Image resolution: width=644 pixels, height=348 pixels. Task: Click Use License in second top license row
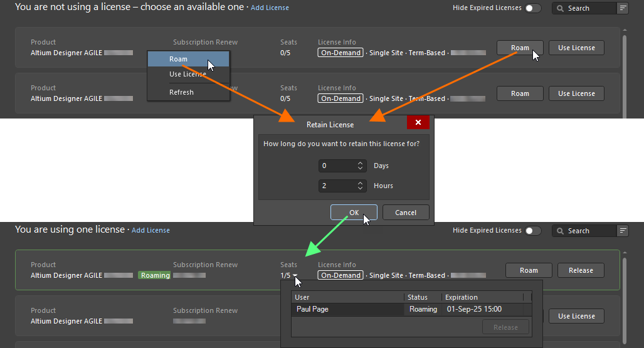(x=576, y=93)
